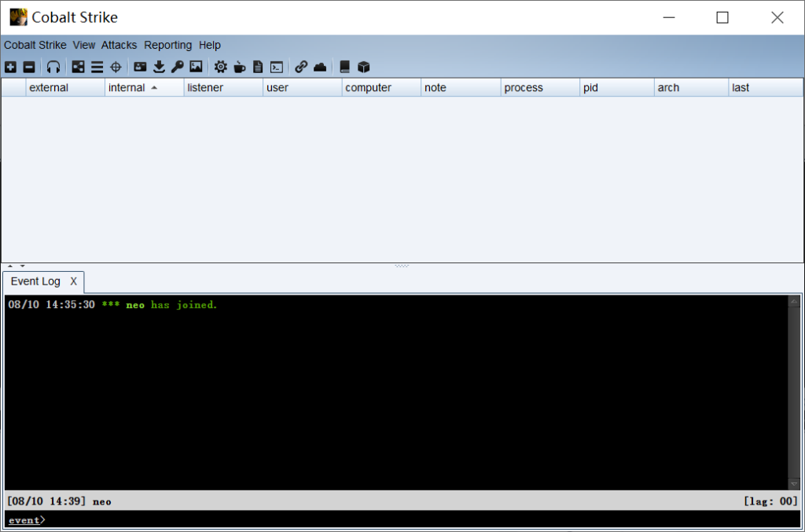Open screenshots using the picture icon

coord(196,68)
